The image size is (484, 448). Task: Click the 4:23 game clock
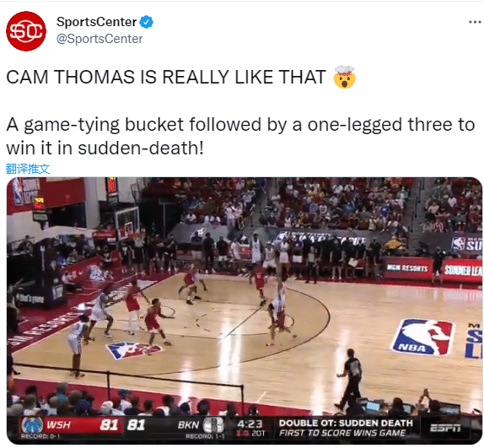[x=250, y=424]
